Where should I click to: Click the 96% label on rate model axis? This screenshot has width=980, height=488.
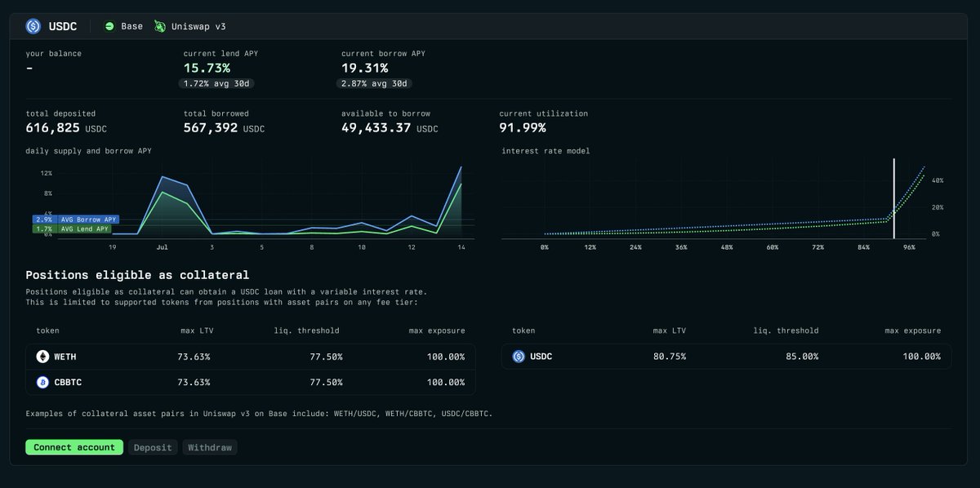[910, 246]
